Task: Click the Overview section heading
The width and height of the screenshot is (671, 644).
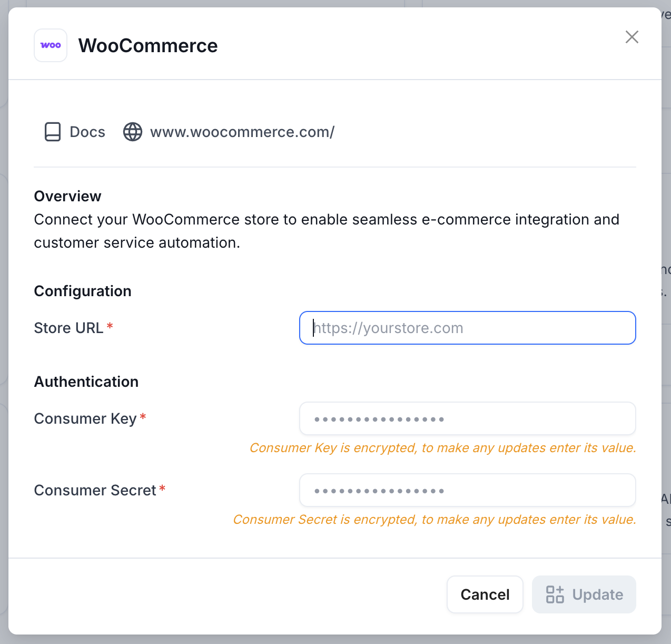Action: coord(67,196)
